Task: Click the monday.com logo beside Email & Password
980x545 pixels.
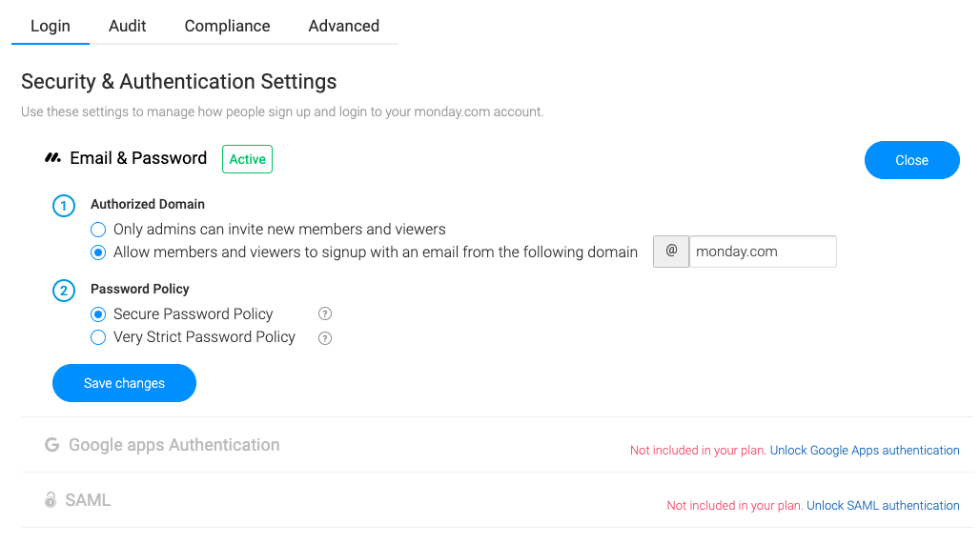Action: click(52, 158)
